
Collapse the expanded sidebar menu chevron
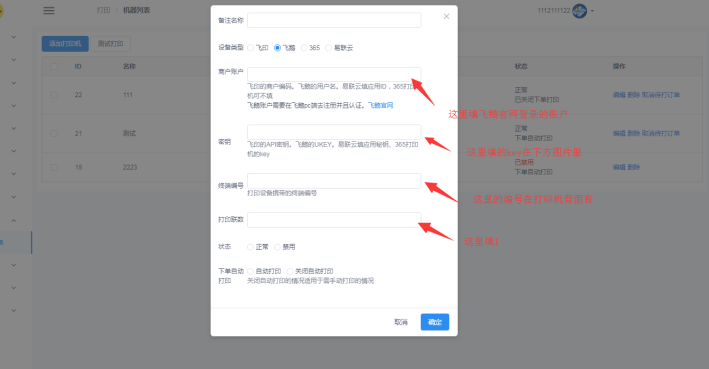(x=14, y=221)
